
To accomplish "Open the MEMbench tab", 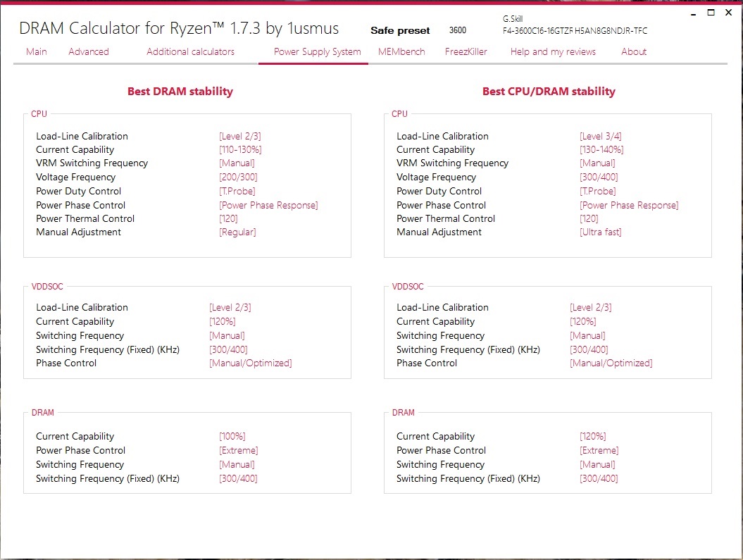I will tap(401, 51).
